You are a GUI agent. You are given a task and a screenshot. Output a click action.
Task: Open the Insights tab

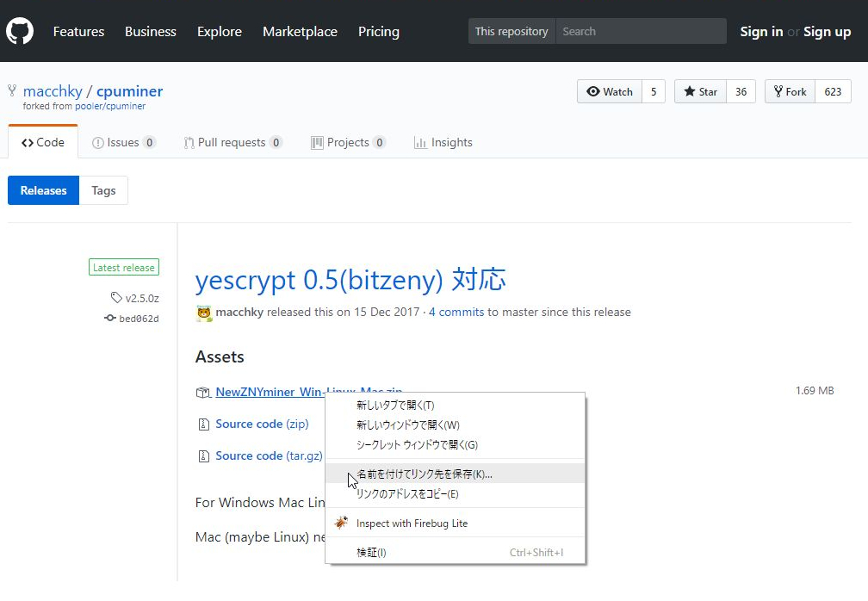pyautogui.click(x=443, y=142)
